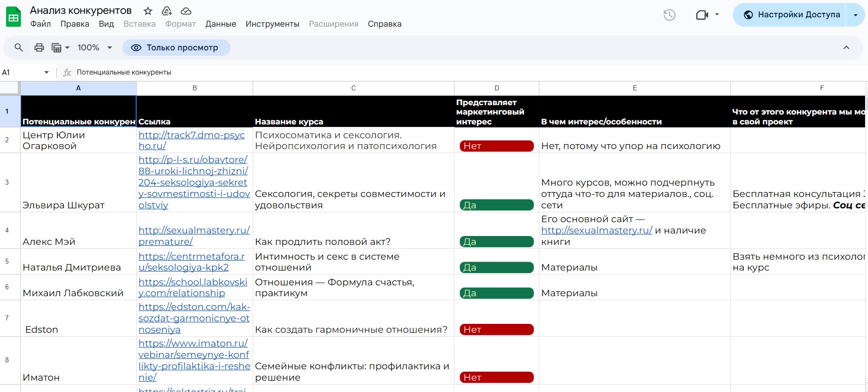Open the p-l-s.ru obavtore link
868x392 pixels.
pyautogui.click(x=194, y=182)
